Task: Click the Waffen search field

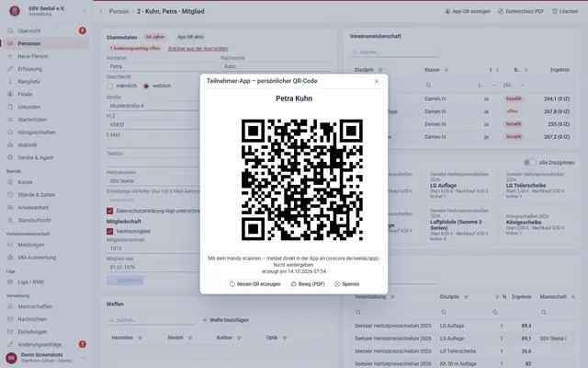Action: pos(151,320)
